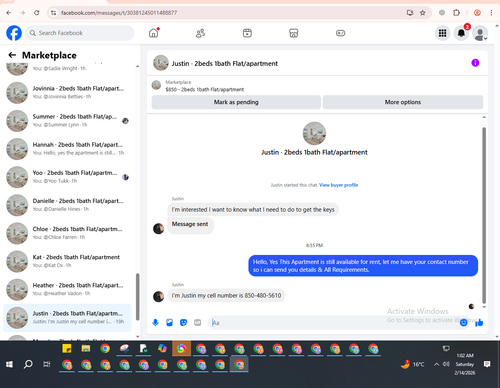
Task: Click the Search Facebook field
Action: [80, 33]
